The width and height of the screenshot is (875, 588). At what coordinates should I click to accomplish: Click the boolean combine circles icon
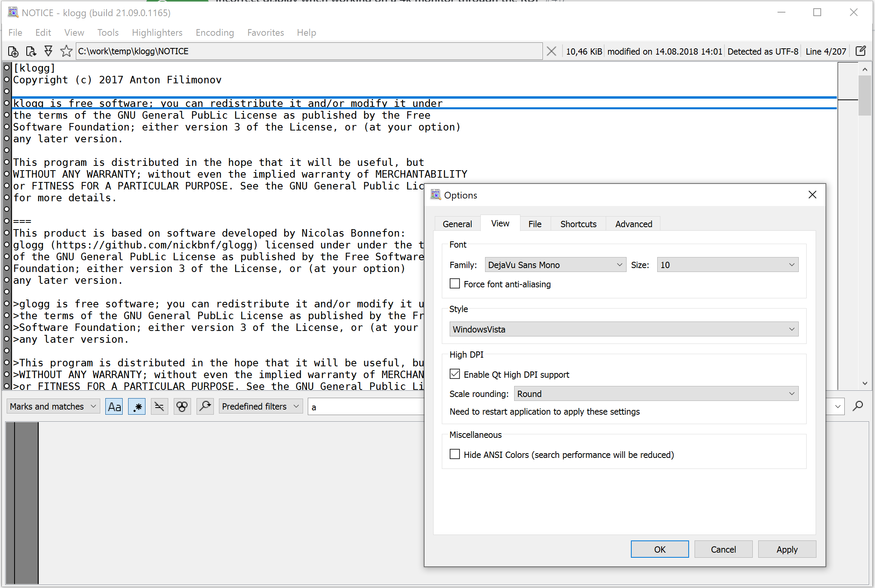pyautogui.click(x=182, y=406)
